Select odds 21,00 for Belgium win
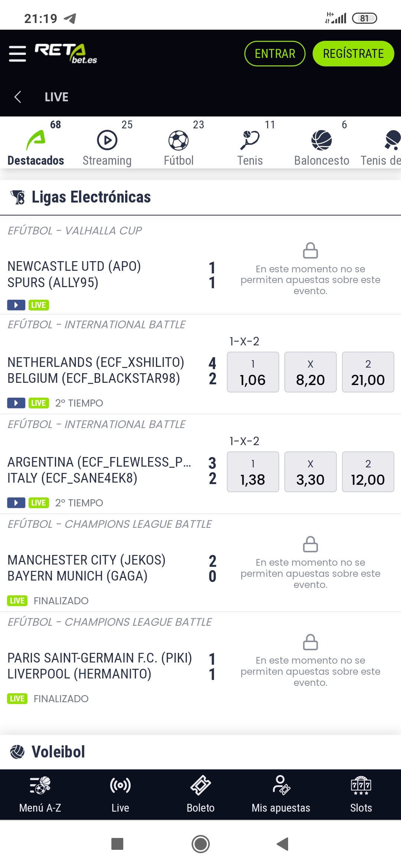The width and height of the screenshot is (401, 868). pyautogui.click(x=368, y=372)
